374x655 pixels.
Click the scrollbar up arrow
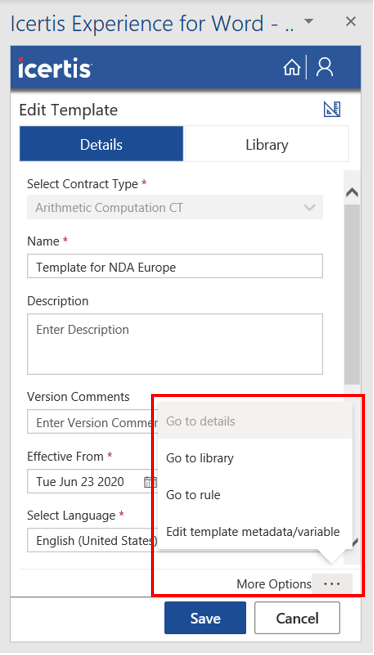tap(352, 192)
